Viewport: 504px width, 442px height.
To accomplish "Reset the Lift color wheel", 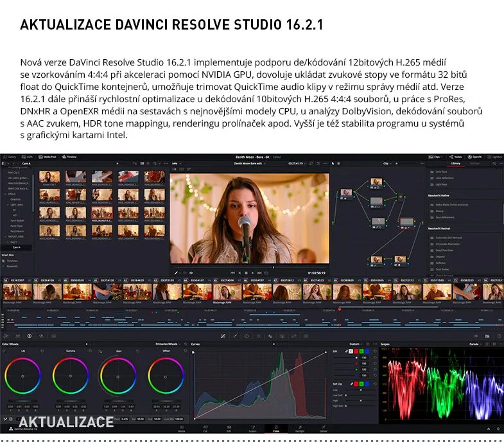I will point(42,351).
